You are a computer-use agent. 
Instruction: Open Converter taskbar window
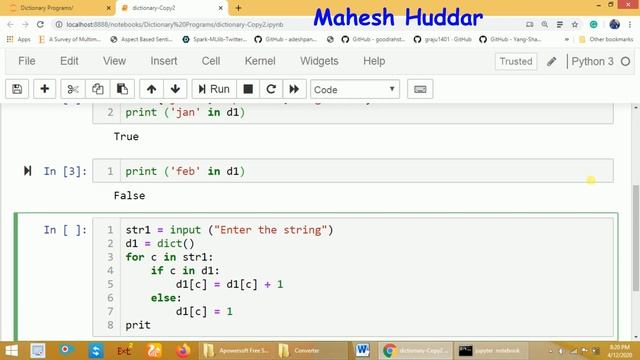coord(311,351)
